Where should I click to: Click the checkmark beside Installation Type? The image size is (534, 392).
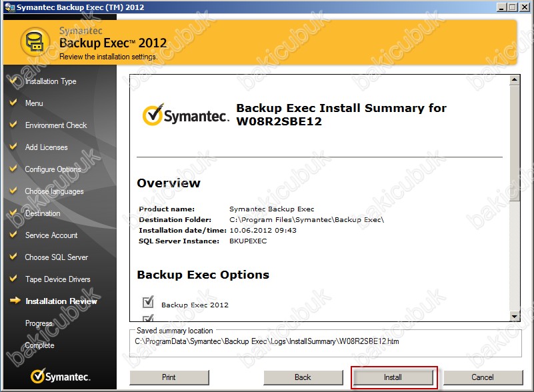tap(13, 81)
